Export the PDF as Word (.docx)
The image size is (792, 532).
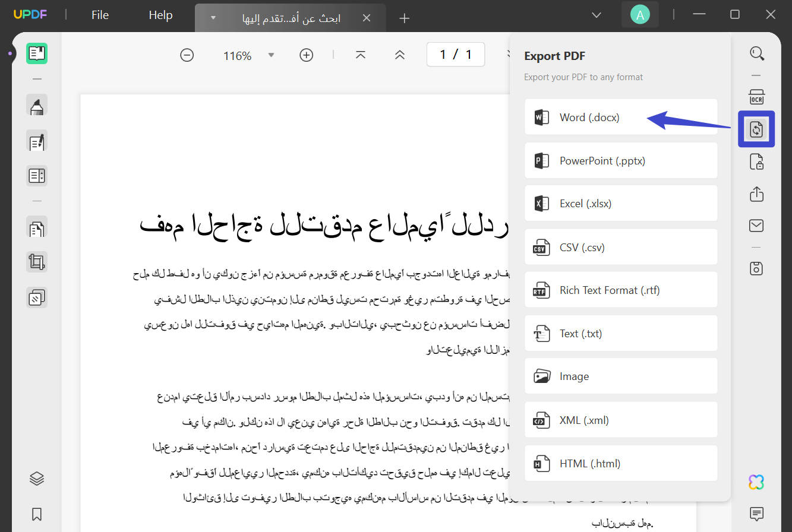coord(621,117)
